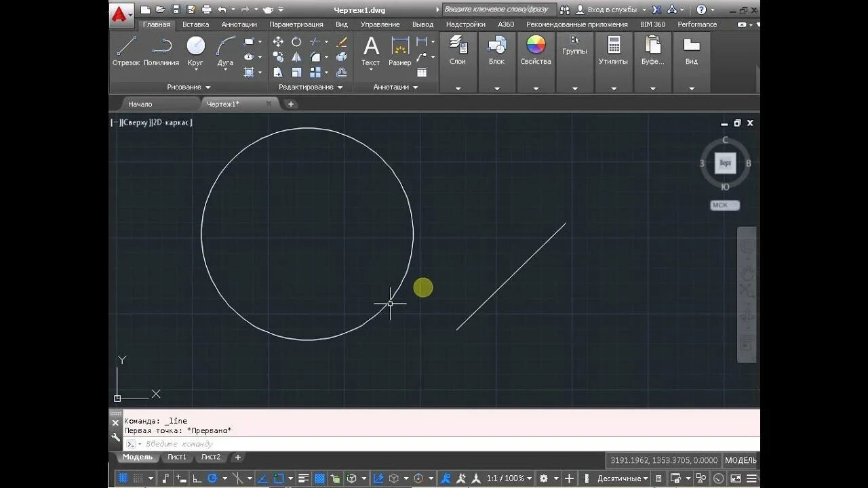Open the Рекомендованные приложения ribbon tab

click(577, 24)
